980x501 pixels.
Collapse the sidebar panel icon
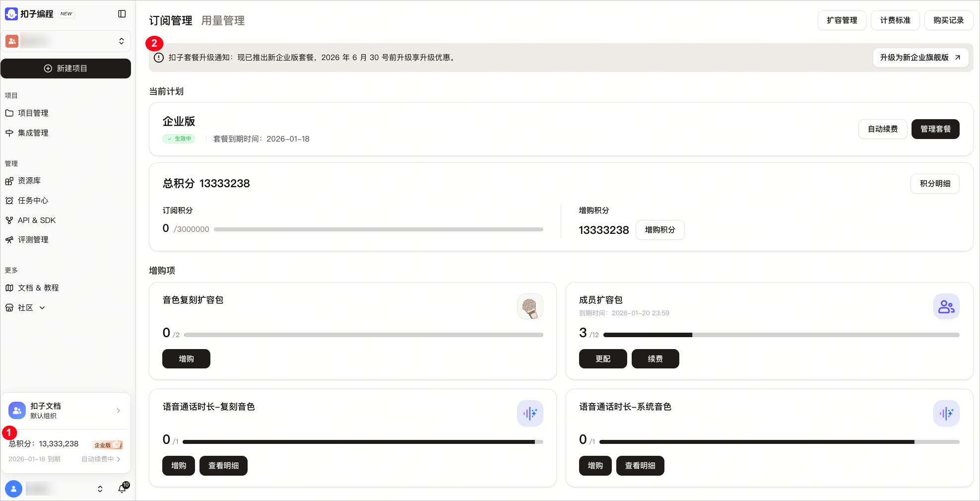click(x=122, y=14)
